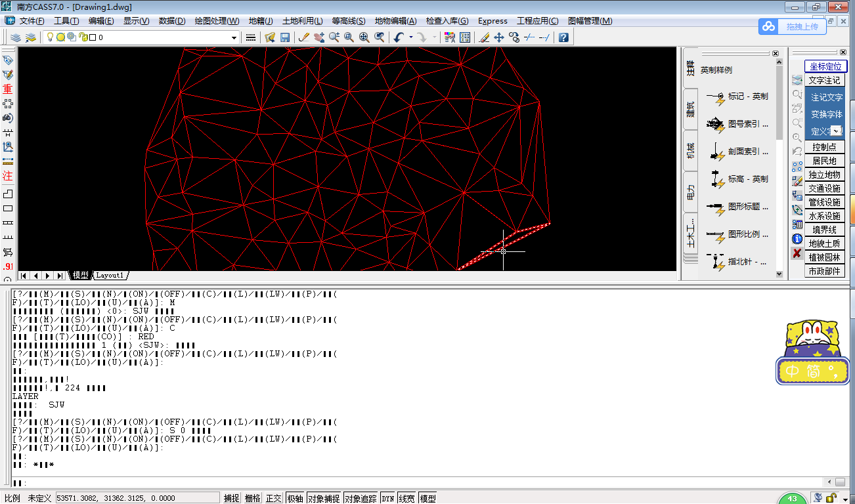The width and height of the screenshot is (855, 504).
Task: Enable 栅格 grid display
Action: 252,498
